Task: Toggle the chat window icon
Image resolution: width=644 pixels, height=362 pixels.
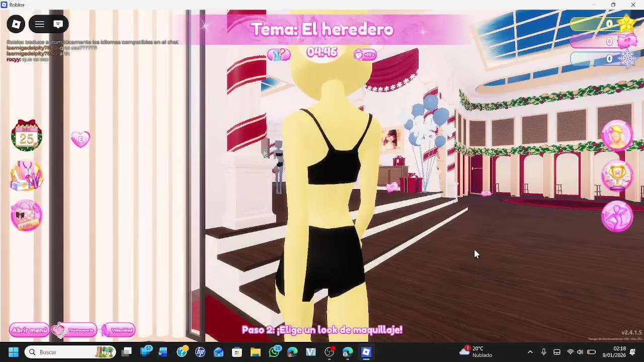Action: 58,24
